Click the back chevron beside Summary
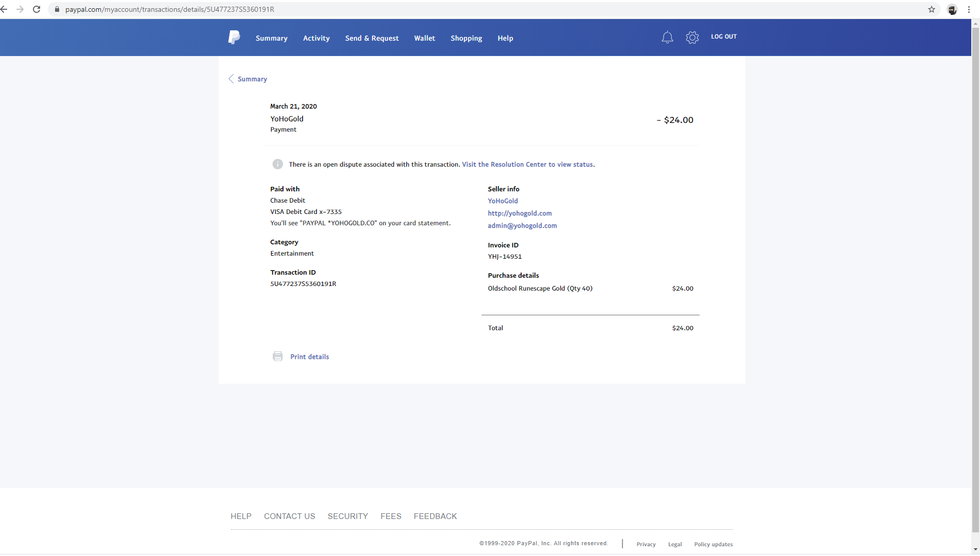 [x=231, y=79]
